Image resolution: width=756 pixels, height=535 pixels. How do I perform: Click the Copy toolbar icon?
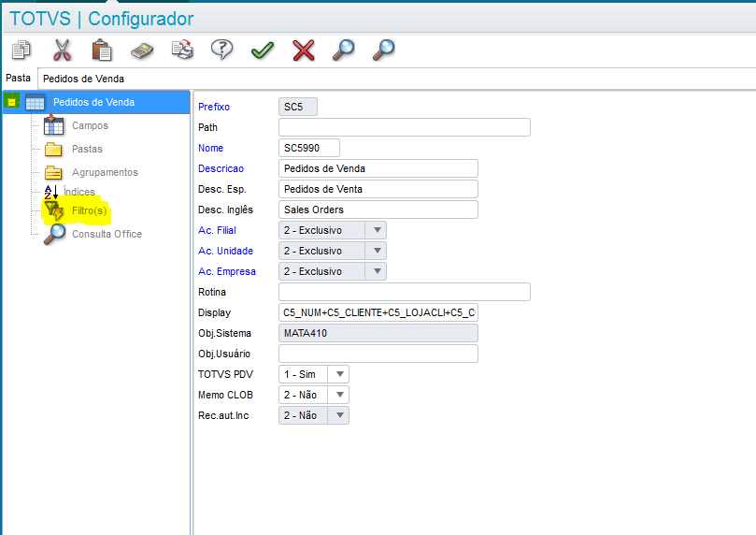(21, 50)
